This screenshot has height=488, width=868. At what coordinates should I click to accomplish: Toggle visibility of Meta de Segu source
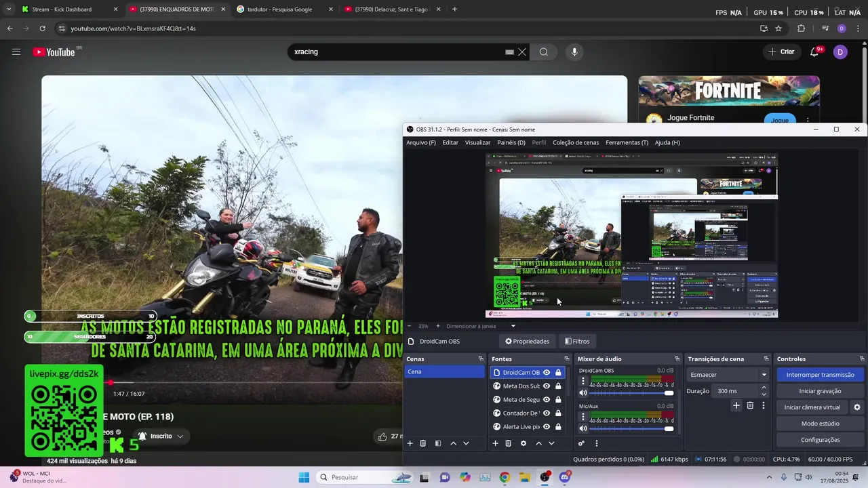point(547,399)
